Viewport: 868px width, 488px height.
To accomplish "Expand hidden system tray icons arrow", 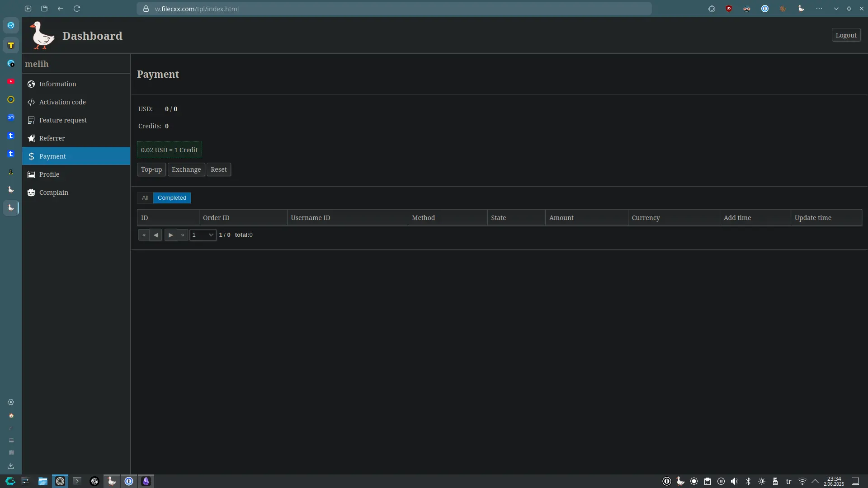I will coord(815,481).
